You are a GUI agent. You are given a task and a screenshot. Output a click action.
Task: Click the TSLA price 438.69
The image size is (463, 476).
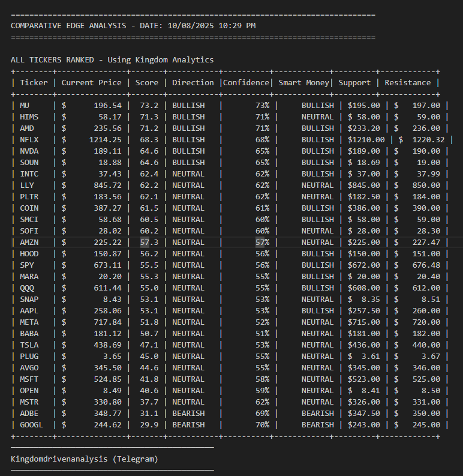108,345
